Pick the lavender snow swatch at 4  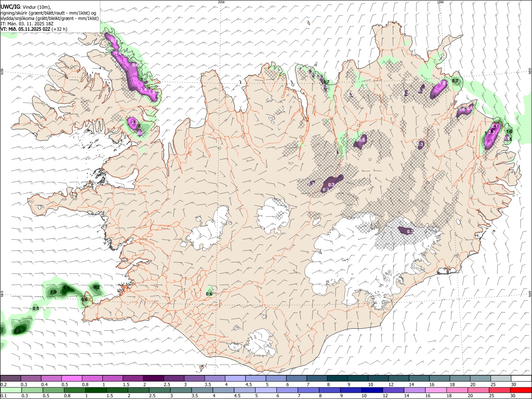235,378
